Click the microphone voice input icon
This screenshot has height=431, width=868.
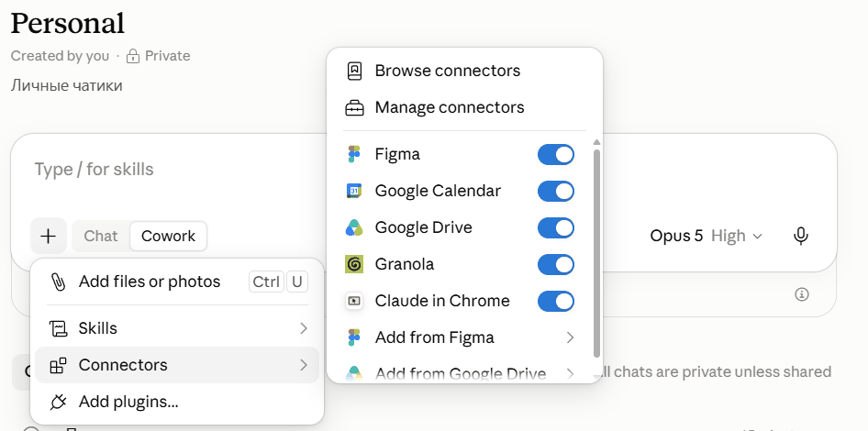point(800,237)
